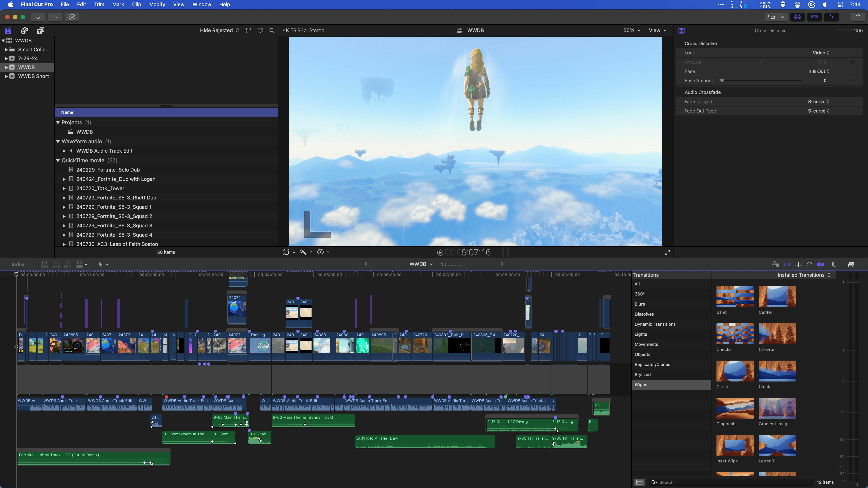
Task: Adjust the Ease Amount slider
Action: point(722,81)
